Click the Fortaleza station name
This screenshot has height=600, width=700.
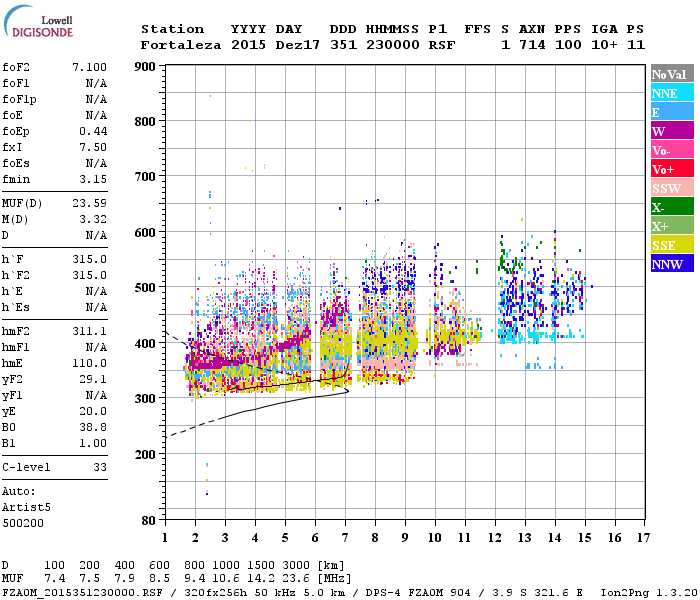pyautogui.click(x=181, y=45)
